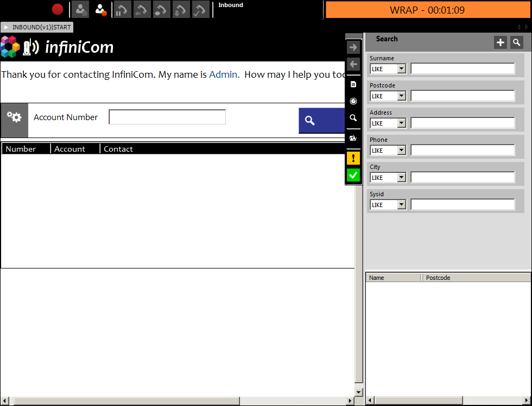
Task: Click the play arrow on INBOUND tab
Action: tap(6, 27)
